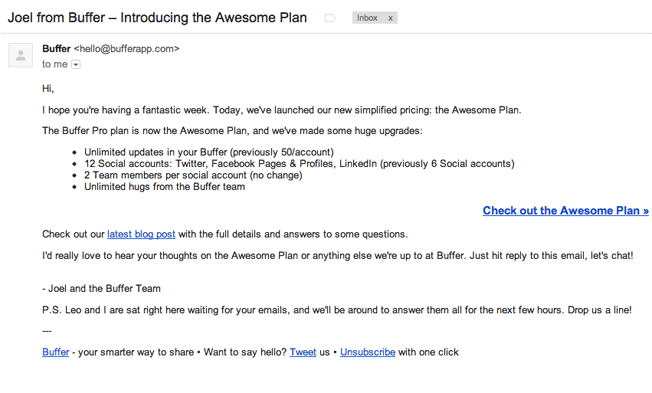
Task: Open the 'latest blog post' link
Action: (141, 234)
